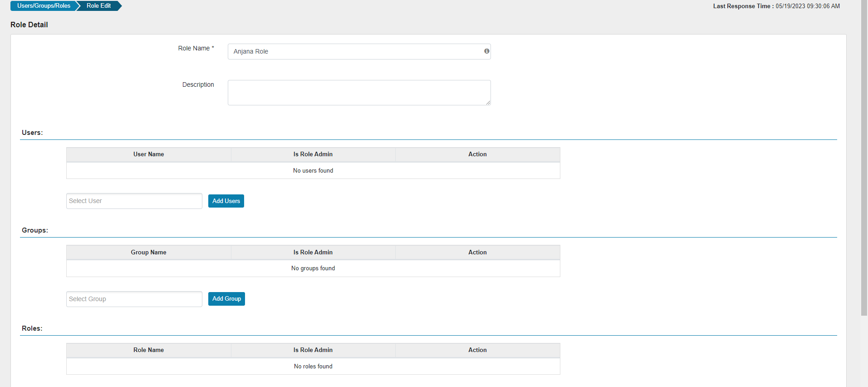Click inside the Description text area

(358, 93)
